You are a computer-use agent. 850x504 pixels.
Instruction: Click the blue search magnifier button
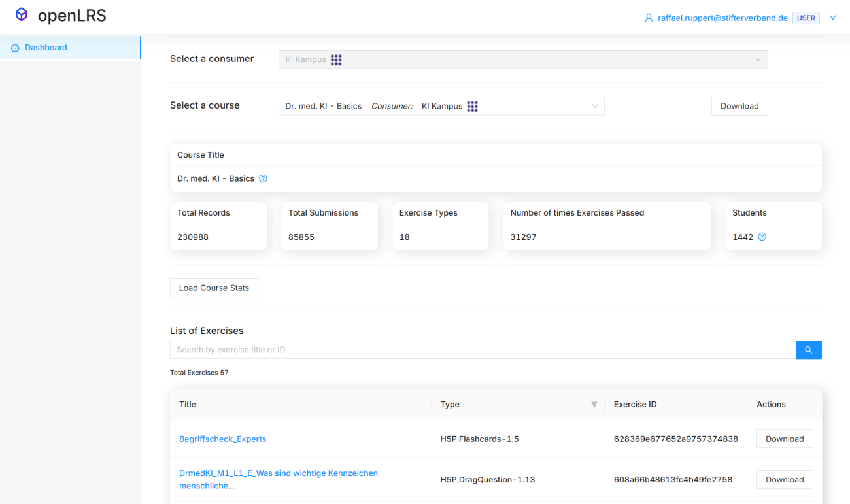[x=808, y=350]
